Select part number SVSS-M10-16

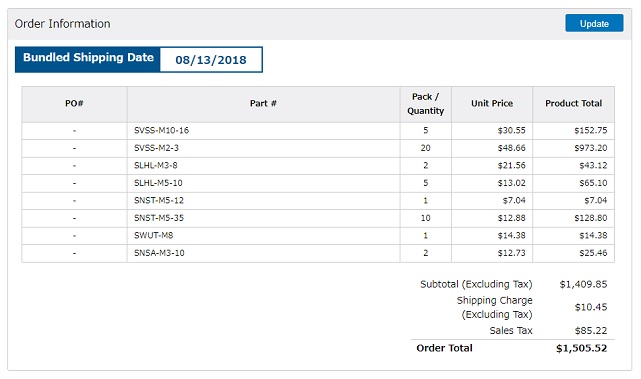pyautogui.click(x=161, y=130)
